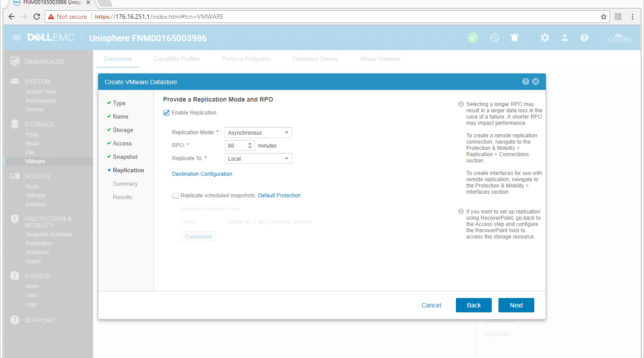The height and width of the screenshot is (358, 644).
Task: Open the hamburger navigation menu
Action: (x=17, y=38)
